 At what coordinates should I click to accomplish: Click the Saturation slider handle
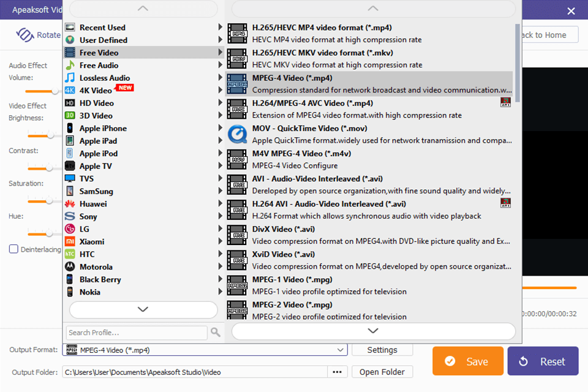coord(49,201)
